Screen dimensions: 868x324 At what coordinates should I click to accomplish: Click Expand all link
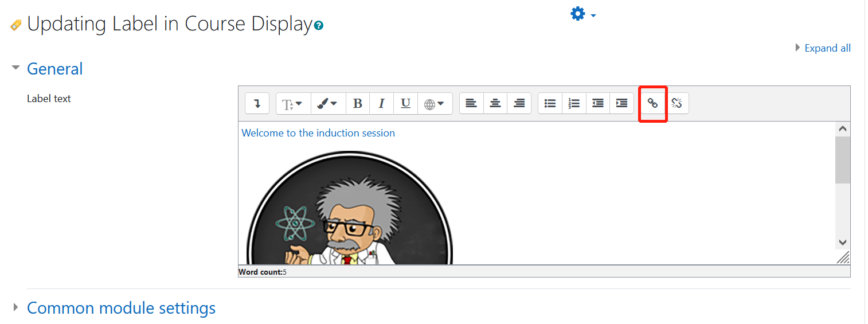coord(827,48)
